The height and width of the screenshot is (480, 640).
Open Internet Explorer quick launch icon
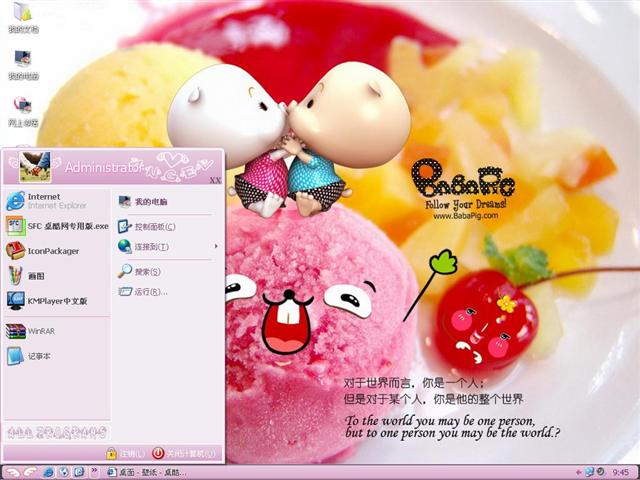point(48,472)
